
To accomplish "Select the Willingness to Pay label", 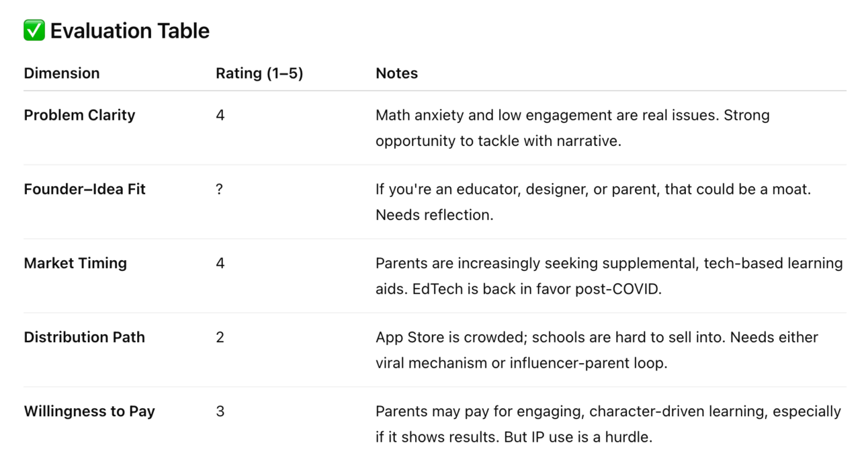I will coord(89,411).
